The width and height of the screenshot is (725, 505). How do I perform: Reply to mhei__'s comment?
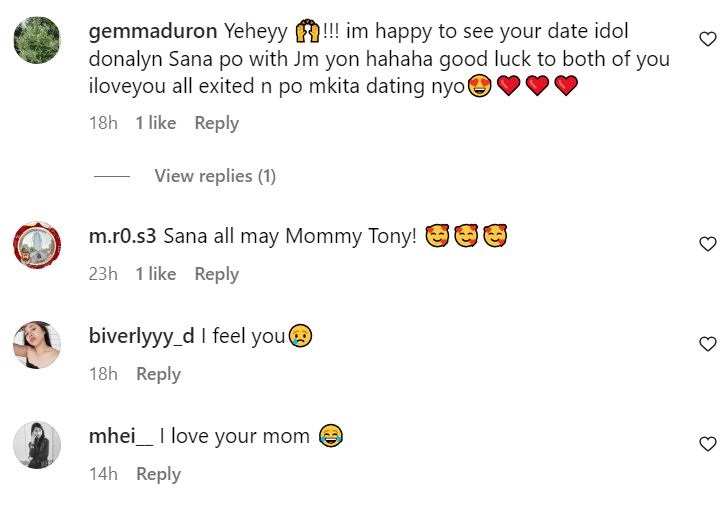158,474
